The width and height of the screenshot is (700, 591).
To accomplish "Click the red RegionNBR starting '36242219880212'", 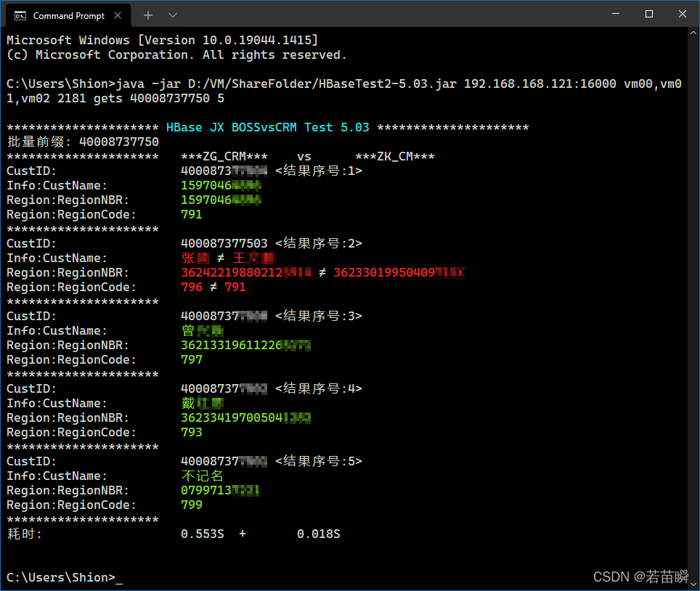I will coord(246,273).
